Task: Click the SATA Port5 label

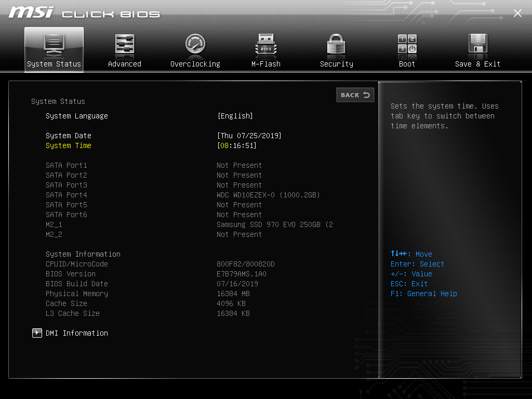Action: point(66,205)
